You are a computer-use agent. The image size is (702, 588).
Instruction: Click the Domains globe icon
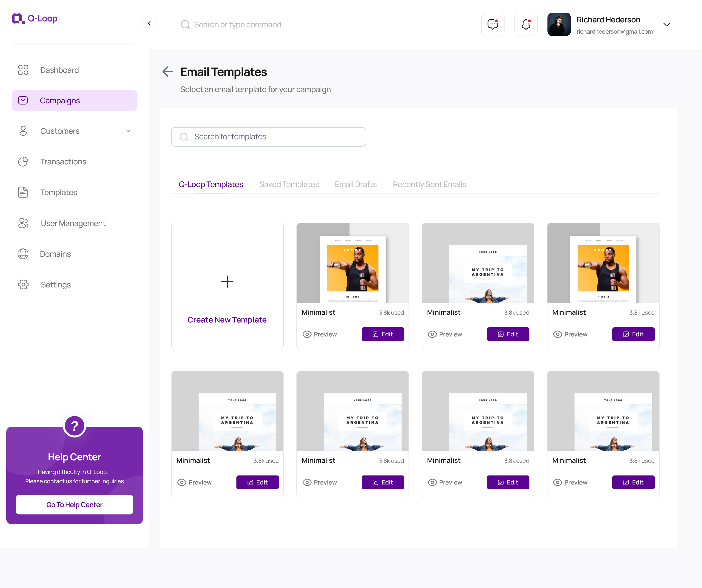[x=23, y=254]
